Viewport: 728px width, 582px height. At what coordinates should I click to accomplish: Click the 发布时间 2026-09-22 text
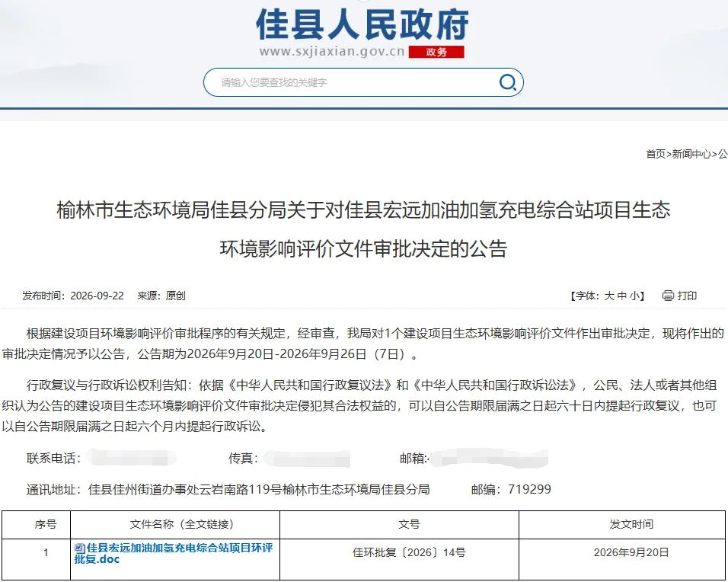click(73, 296)
